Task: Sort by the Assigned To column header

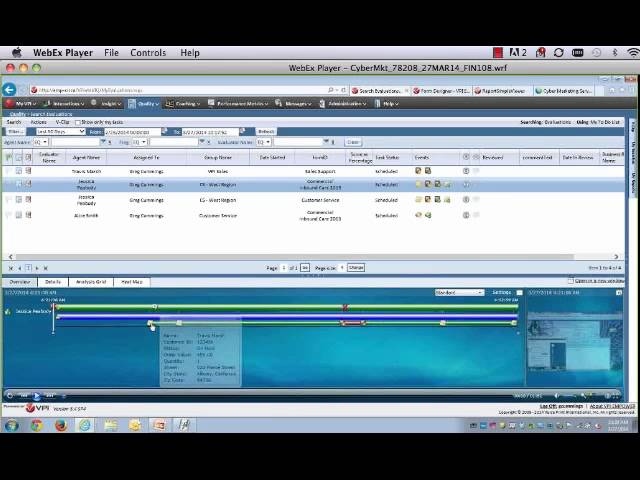Action: 147,157
